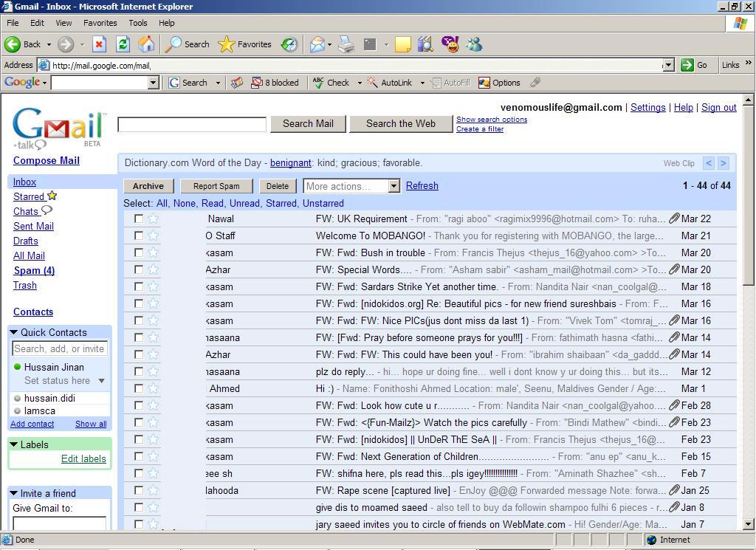Tick checkbox for Bush in trouble email
The width and height of the screenshot is (756, 550).
point(139,252)
